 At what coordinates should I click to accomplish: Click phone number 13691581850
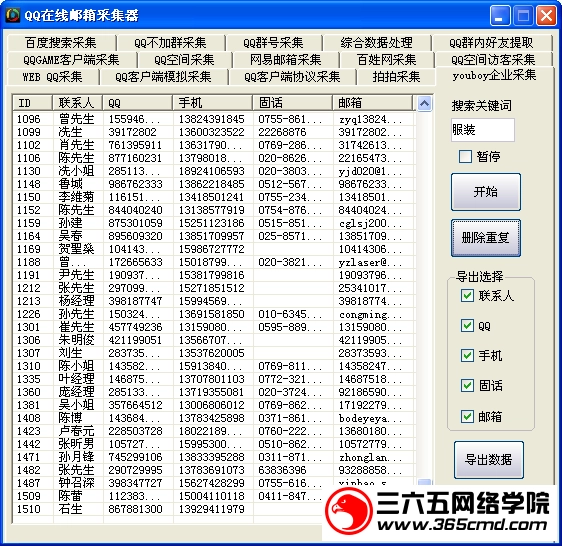pos(211,314)
